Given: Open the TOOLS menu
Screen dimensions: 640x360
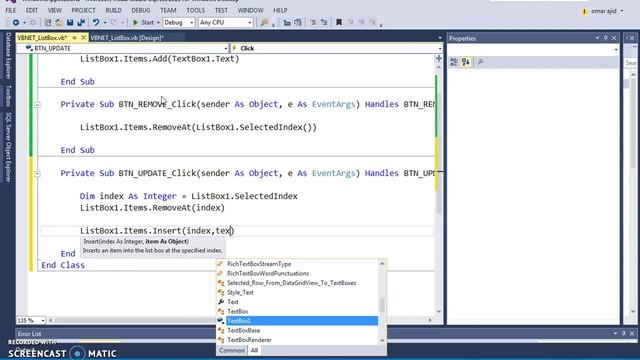Looking at the screenshot, I should [x=196, y=10].
